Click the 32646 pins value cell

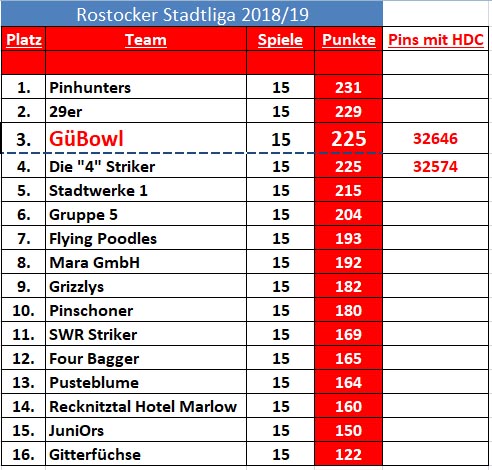point(436,138)
